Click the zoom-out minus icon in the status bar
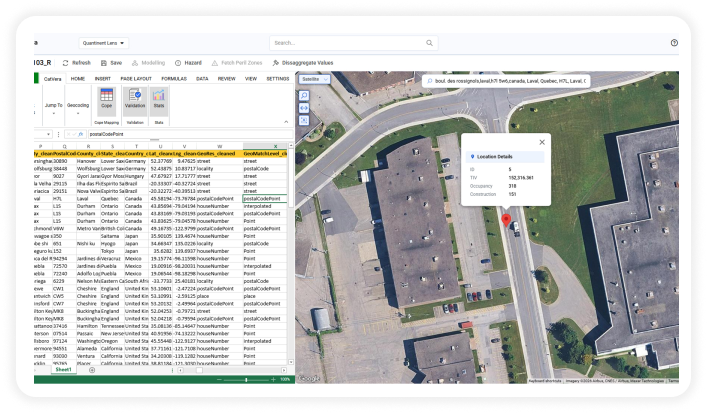The width and height of the screenshot is (707, 413). [219, 380]
